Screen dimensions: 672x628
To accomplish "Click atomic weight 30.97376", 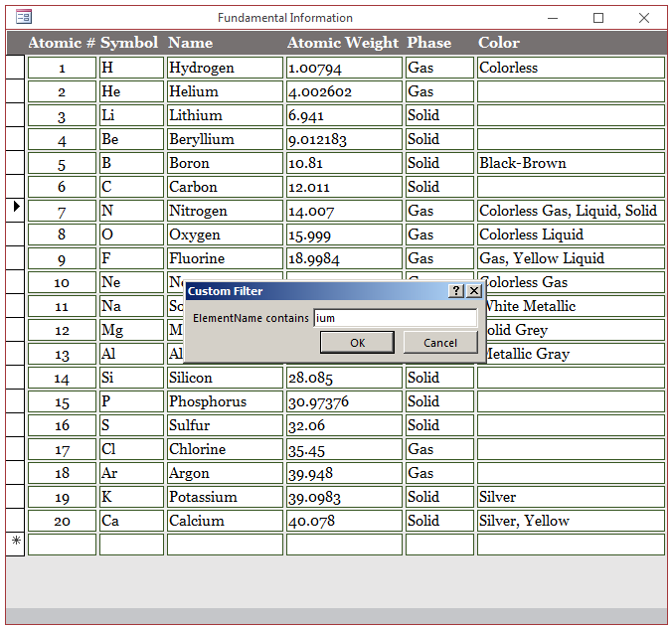I will pyautogui.click(x=344, y=401).
